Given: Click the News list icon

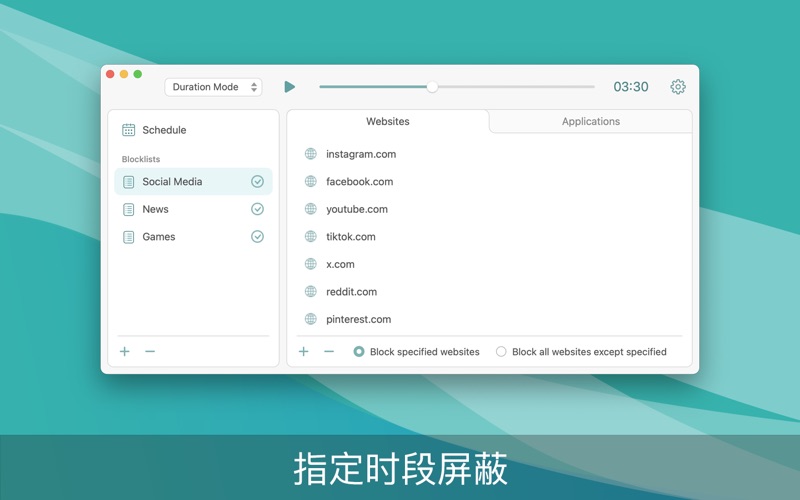Looking at the screenshot, I should [x=129, y=209].
